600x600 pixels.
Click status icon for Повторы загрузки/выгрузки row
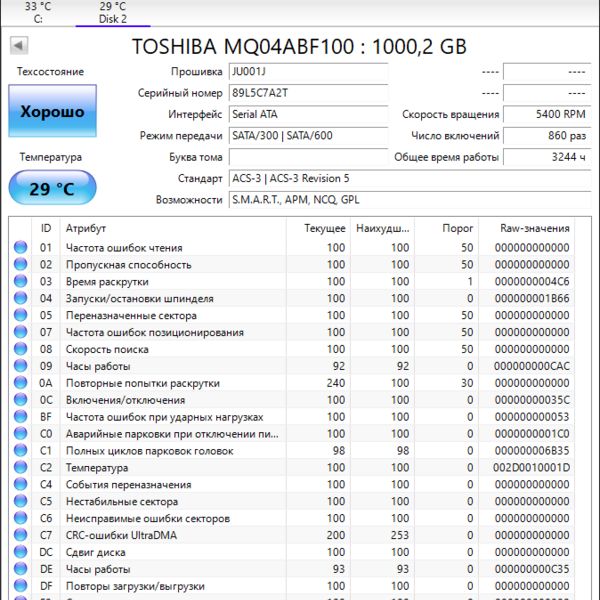[x=21, y=585]
